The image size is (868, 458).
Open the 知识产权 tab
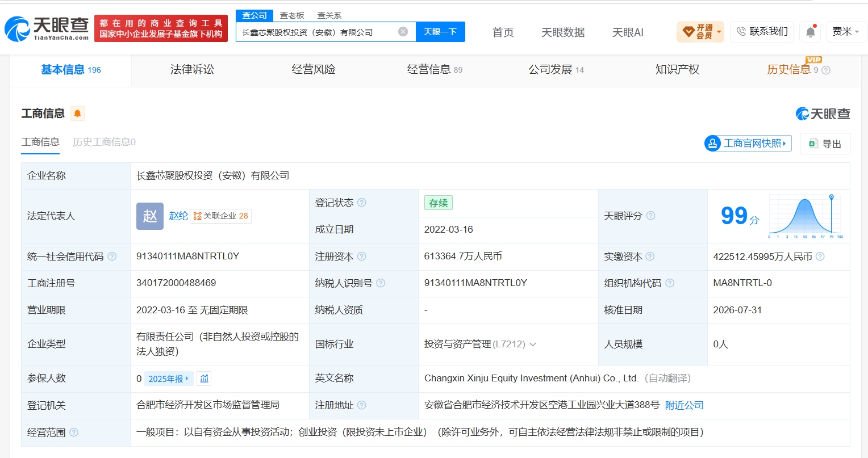click(677, 70)
